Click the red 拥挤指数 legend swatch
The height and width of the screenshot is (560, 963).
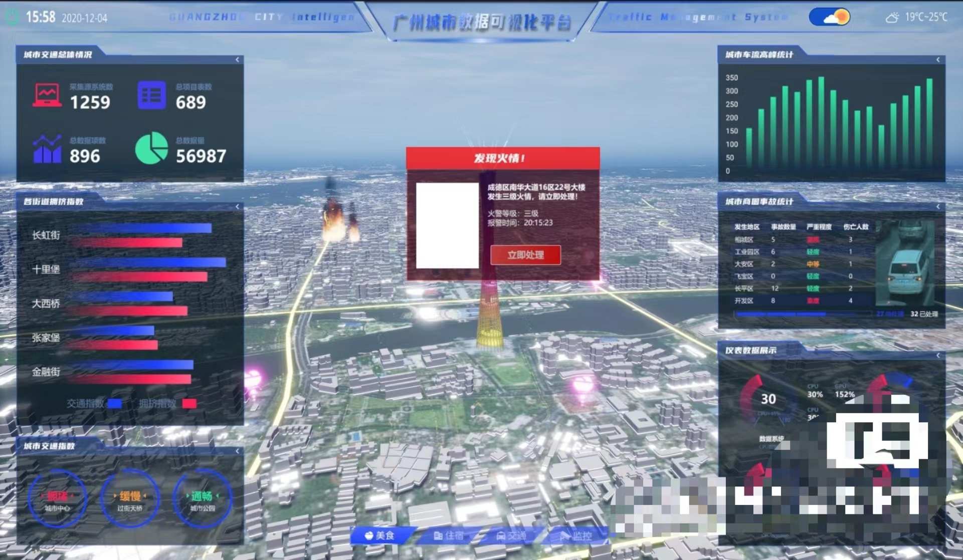[189, 404]
